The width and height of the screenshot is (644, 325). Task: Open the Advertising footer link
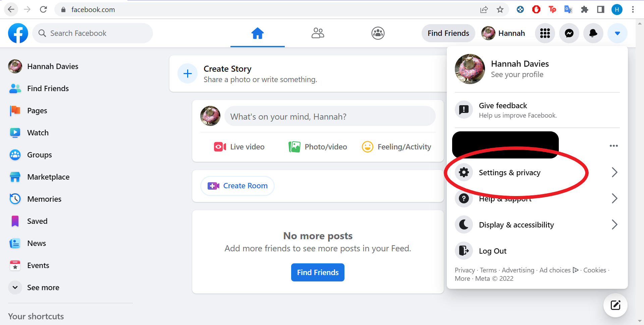(518, 270)
